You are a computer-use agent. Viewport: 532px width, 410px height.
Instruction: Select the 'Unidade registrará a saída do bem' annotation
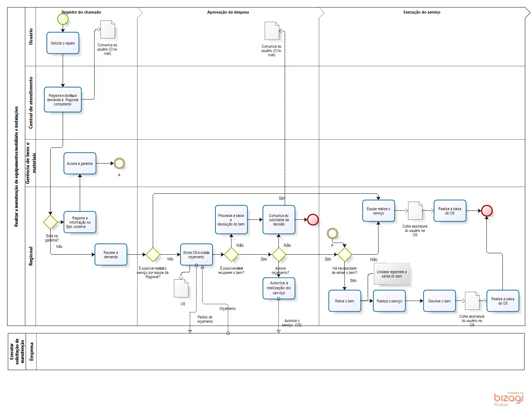click(392, 274)
